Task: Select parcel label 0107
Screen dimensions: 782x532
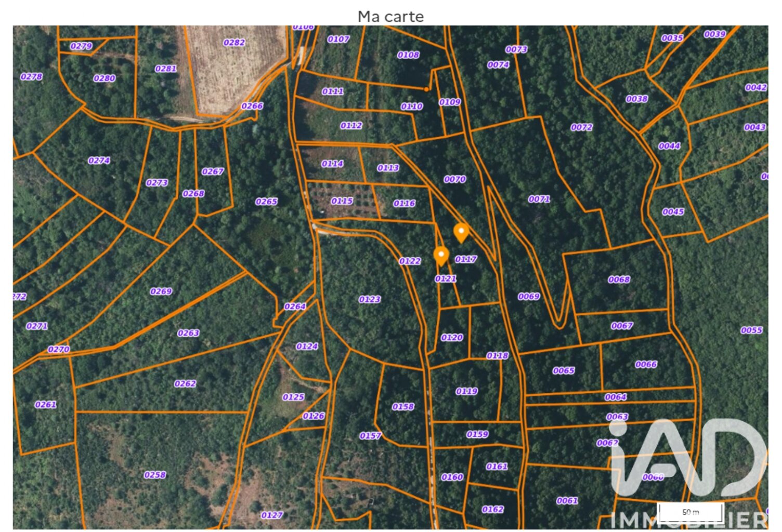Action: (x=338, y=39)
